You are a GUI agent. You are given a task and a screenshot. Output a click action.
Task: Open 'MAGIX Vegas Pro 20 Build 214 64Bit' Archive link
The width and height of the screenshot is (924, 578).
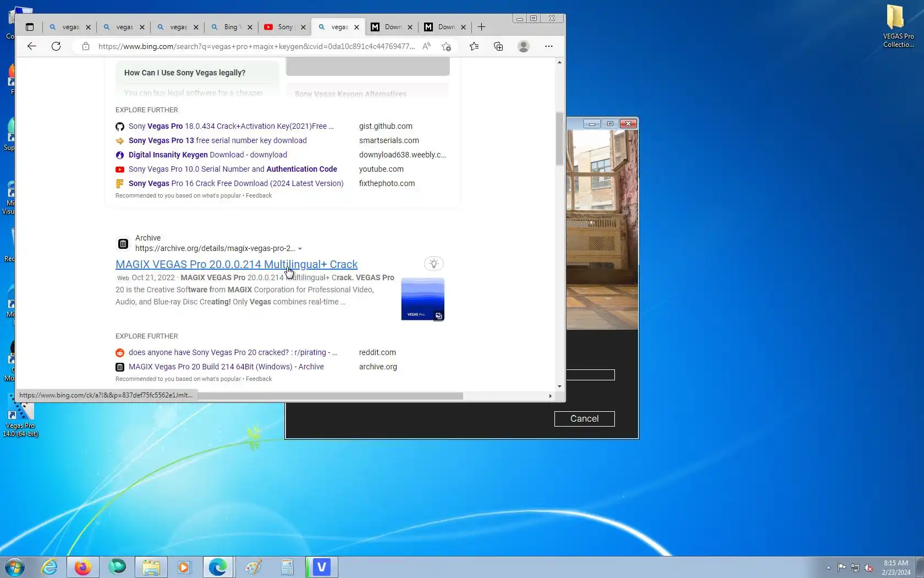226,367
